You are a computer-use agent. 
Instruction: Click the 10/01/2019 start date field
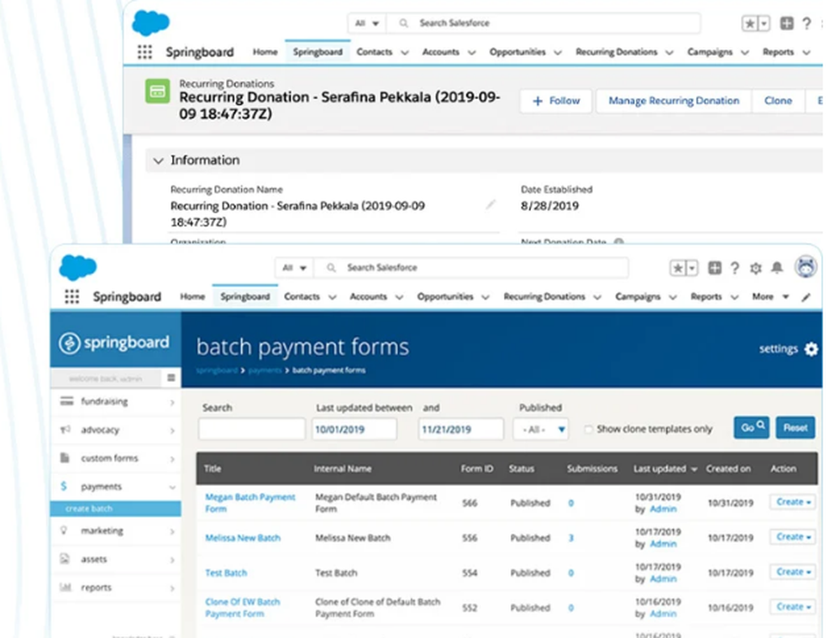click(x=354, y=429)
